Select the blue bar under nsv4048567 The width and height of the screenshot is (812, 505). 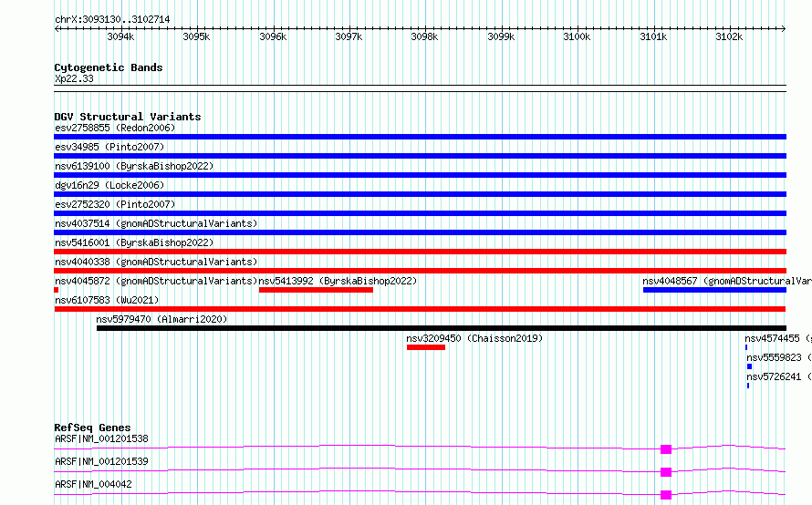[714, 290]
